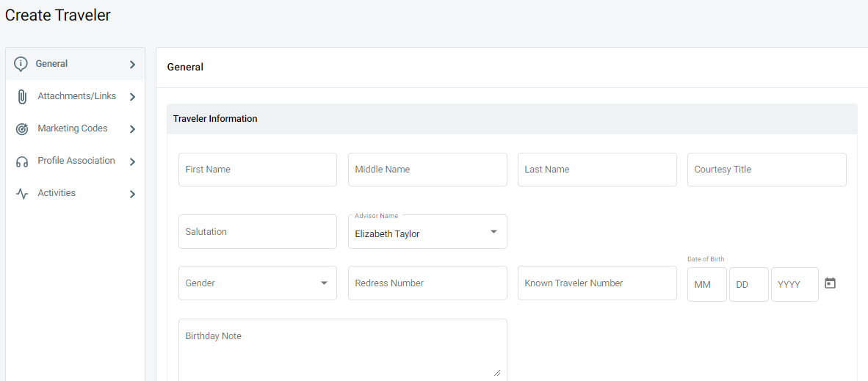The image size is (868, 381).
Task: Expand the Activities chevron arrow
Action: (x=132, y=195)
